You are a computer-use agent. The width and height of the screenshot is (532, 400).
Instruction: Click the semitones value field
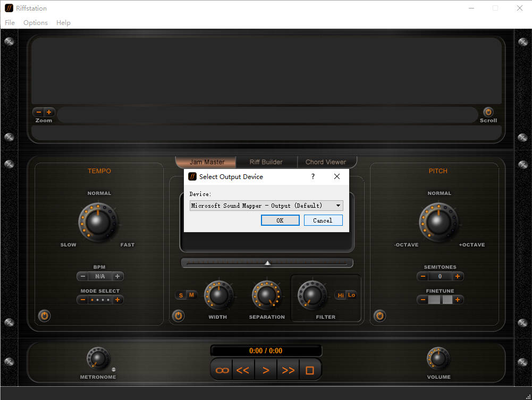click(440, 276)
